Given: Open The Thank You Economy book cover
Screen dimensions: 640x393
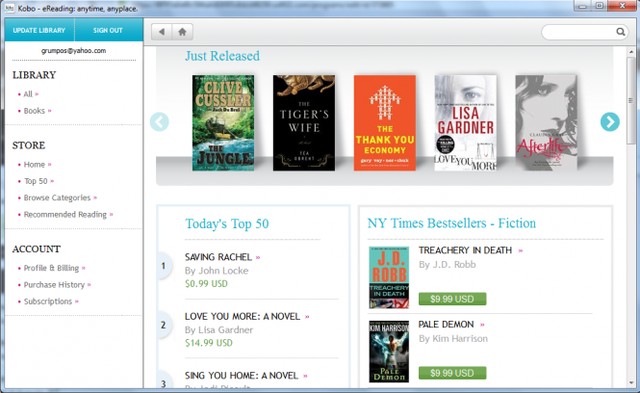Looking at the screenshot, I should pyautogui.click(x=384, y=122).
